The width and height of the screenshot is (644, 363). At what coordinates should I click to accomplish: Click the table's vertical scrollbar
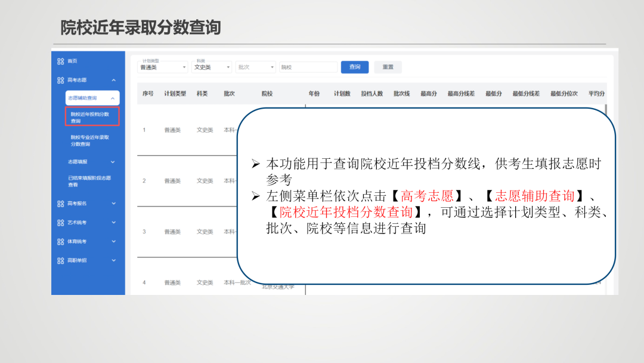pyautogui.click(x=606, y=110)
